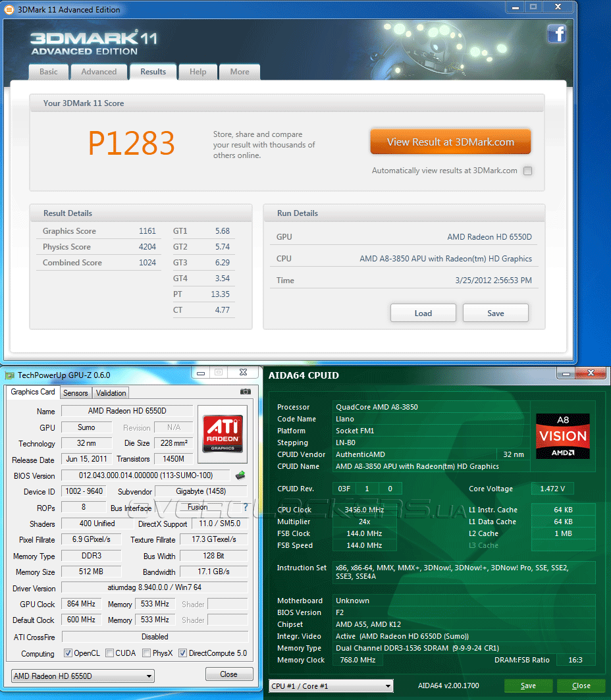Click the Time value 3/25/2012 2:56:53 PM
Screen dimensions: 611x700
coord(494,281)
